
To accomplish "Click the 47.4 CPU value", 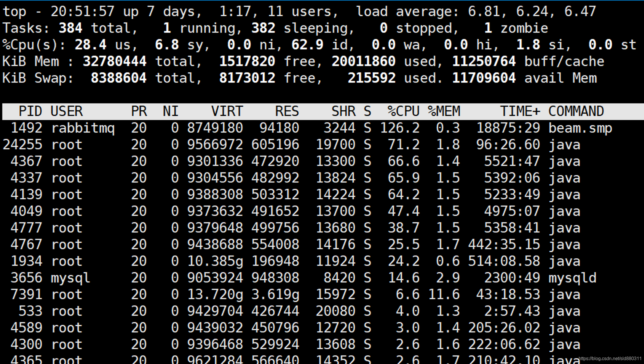I will coord(403,211).
